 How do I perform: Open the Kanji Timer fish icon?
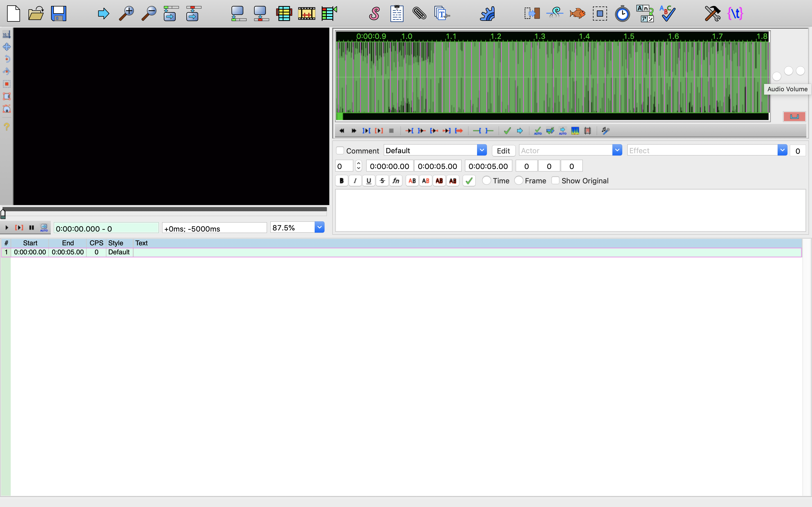[x=577, y=14]
